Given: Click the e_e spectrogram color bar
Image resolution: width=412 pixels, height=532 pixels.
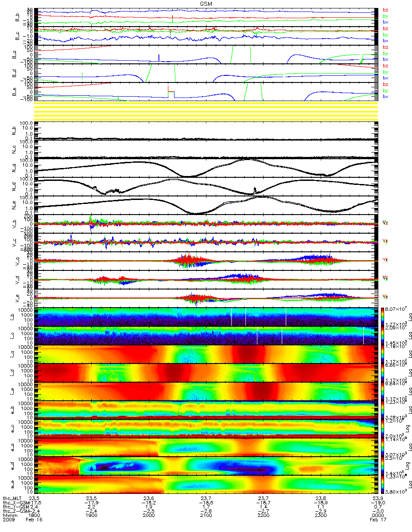Looking at the screenshot, I should click(x=382, y=485).
